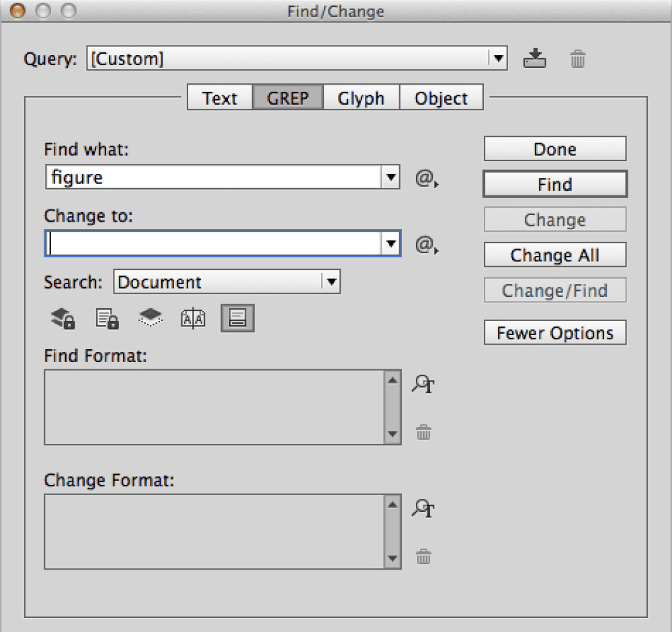Switch to the Text tab
Viewport: 672px width, 632px height.
pos(219,98)
